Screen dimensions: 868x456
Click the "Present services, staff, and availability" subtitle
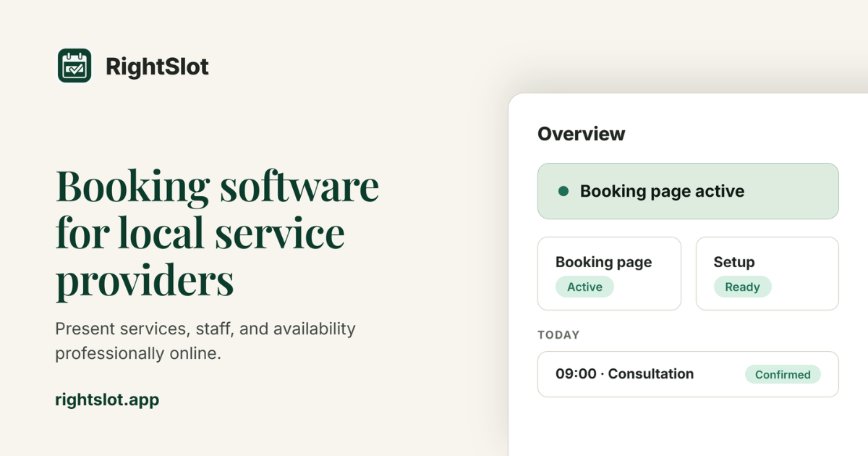(205, 341)
